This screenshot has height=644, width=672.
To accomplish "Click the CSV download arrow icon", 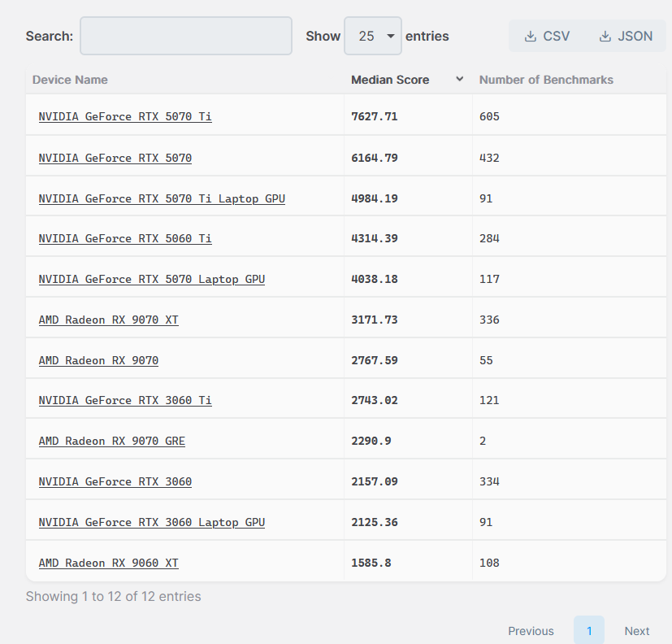I will [x=530, y=37].
